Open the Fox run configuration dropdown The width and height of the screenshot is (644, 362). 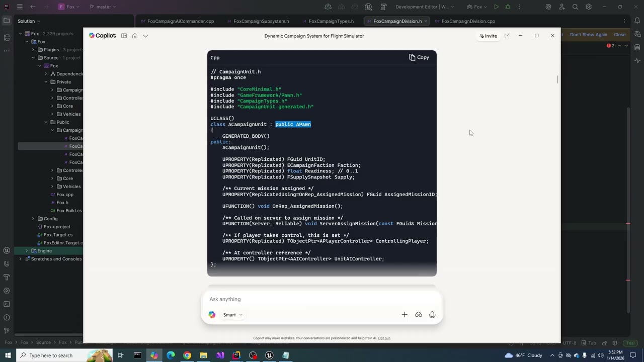tap(477, 7)
